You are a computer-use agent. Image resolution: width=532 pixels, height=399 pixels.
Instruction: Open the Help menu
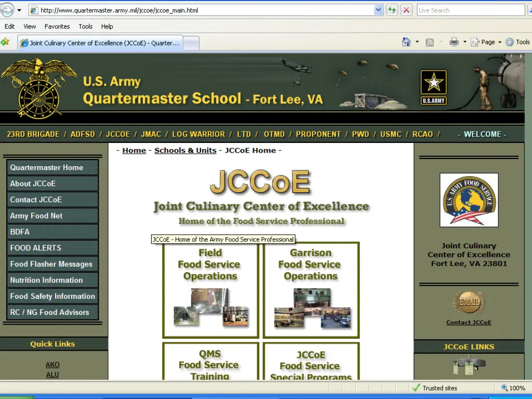(107, 26)
